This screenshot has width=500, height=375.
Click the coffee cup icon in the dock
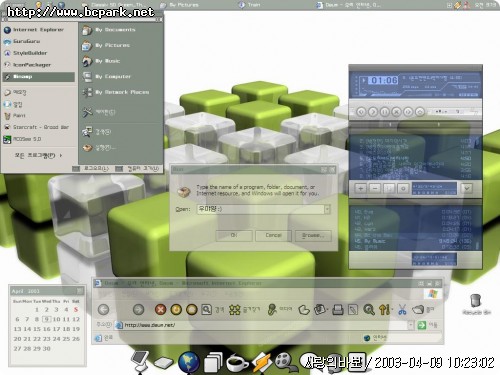[237, 363]
